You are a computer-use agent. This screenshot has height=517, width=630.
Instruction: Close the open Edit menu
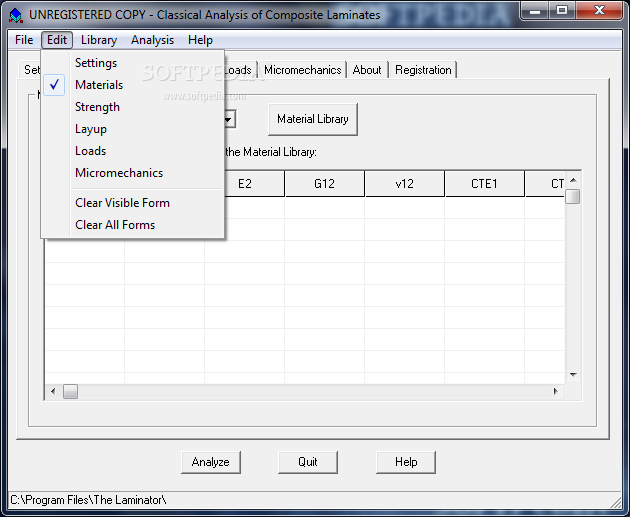coord(57,40)
